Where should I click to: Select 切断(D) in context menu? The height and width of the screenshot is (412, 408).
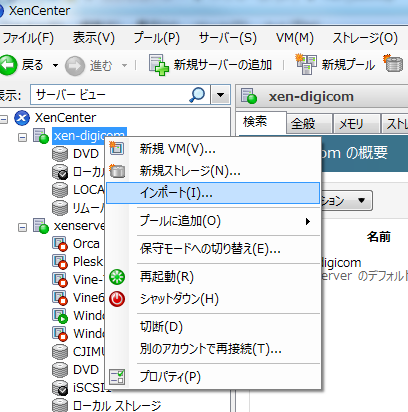point(213,327)
